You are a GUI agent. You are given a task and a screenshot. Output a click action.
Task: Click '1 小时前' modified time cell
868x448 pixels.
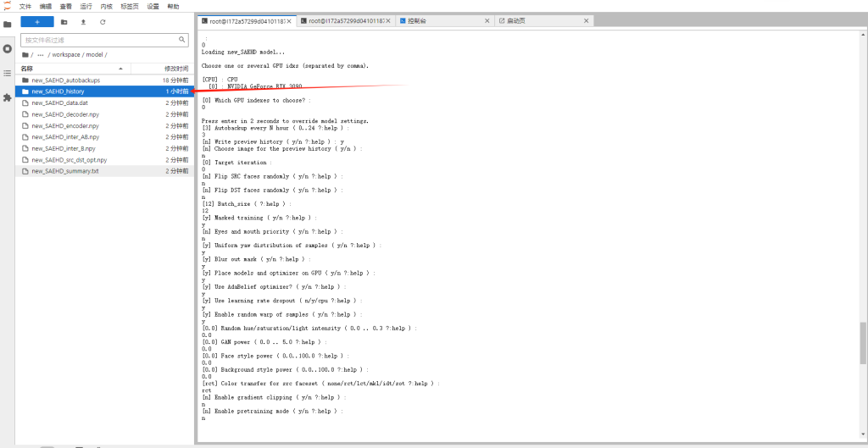177,91
